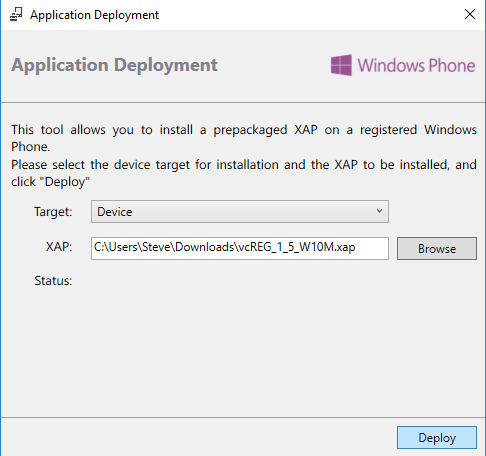Click the Windows Phone brand text
The image size is (486, 456).
tap(416, 65)
